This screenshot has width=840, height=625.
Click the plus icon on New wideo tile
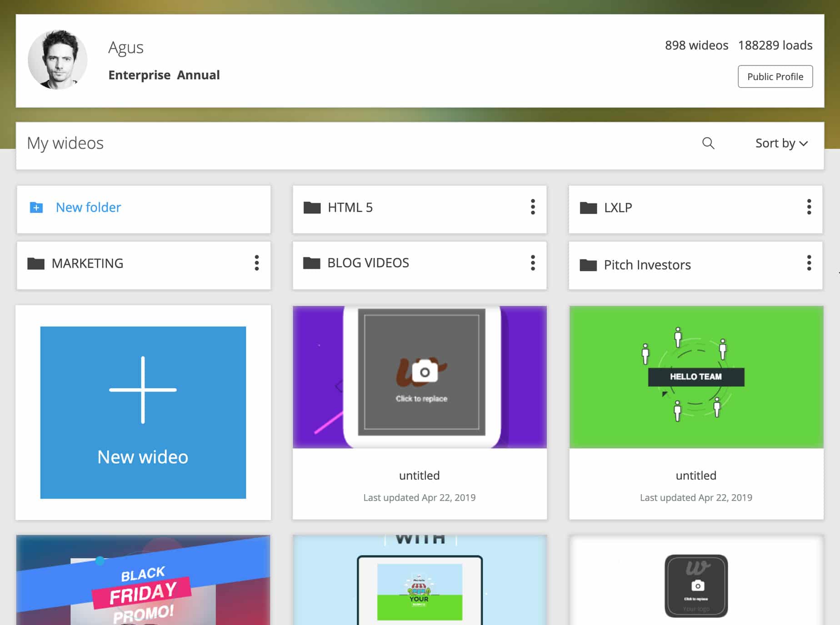(x=143, y=389)
